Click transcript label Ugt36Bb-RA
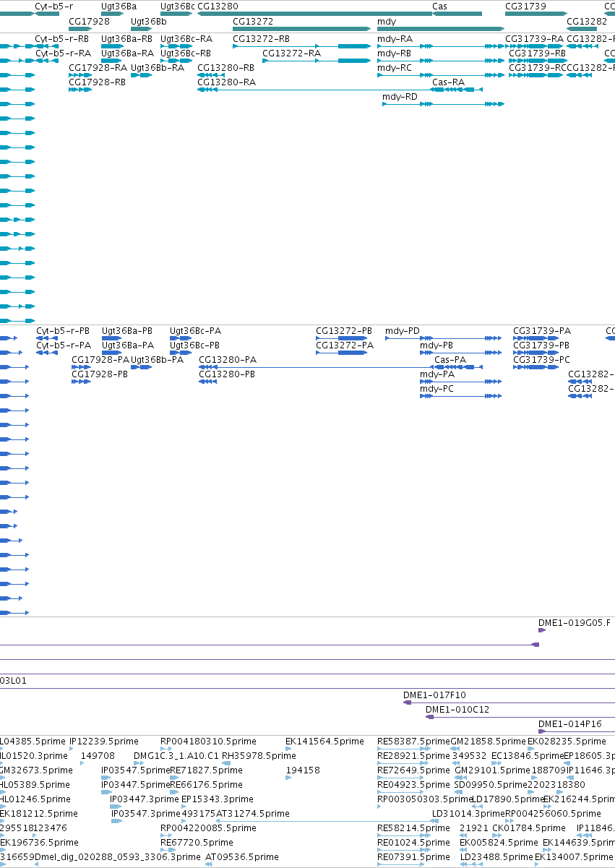Image resolution: width=615 pixels, height=868 pixels. [x=158, y=67]
